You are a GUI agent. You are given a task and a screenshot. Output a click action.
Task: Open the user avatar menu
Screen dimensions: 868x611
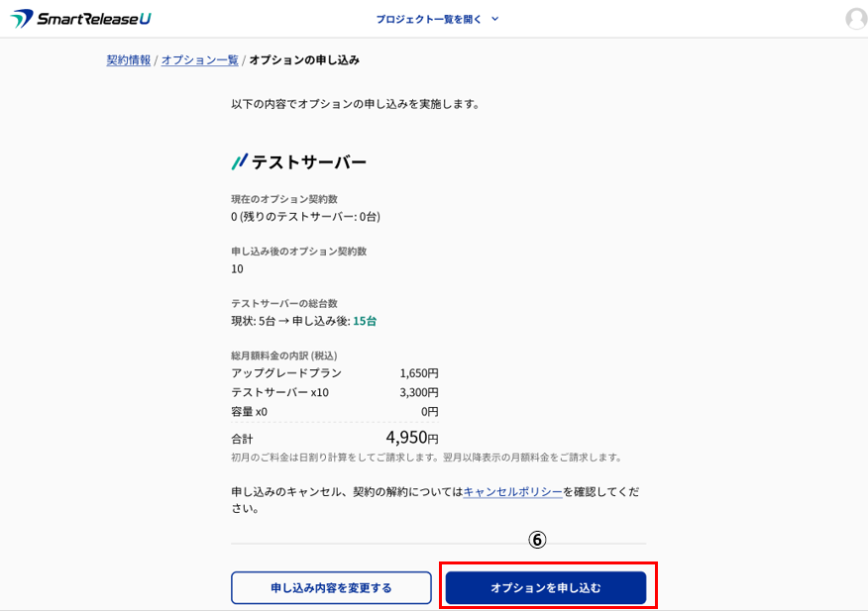[x=856, y=19]
